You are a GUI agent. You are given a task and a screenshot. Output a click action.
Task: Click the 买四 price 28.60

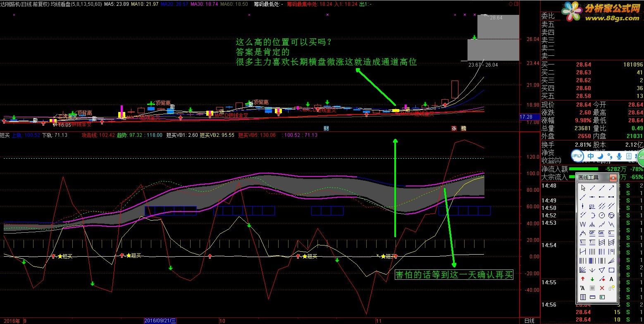click(583, 88)
